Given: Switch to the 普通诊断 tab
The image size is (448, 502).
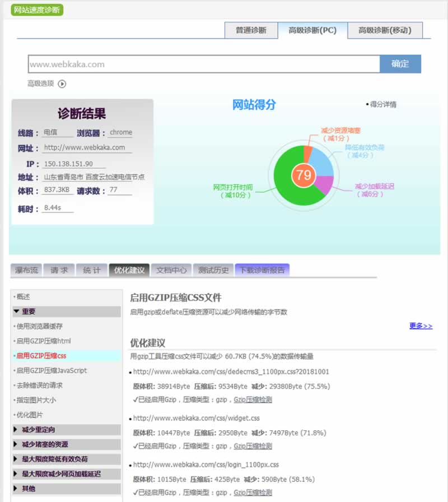Looking at the screenshot, I should 251,30.
